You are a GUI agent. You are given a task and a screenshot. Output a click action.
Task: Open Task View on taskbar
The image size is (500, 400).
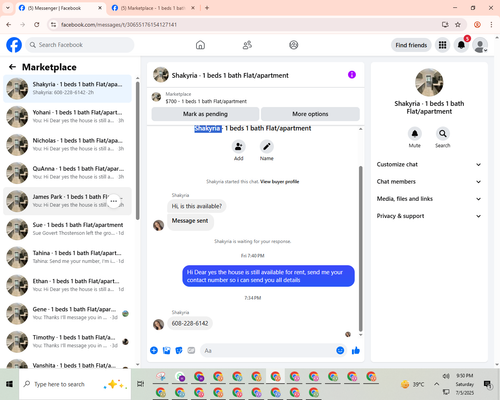click(x=141, y=384)
